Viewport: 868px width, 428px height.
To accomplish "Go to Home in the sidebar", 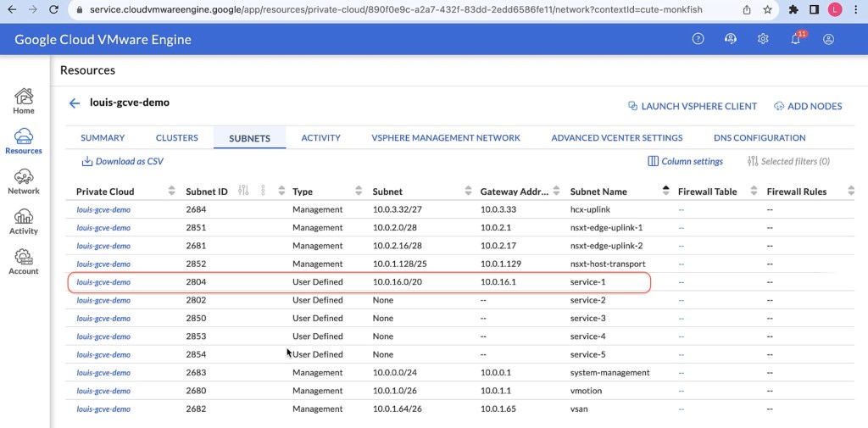I will pos(24,101).
